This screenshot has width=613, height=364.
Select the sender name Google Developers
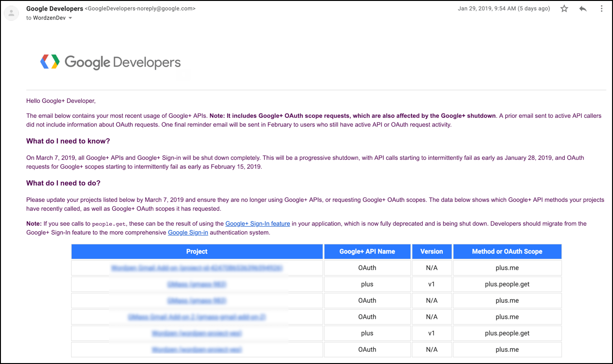point(54,8)
